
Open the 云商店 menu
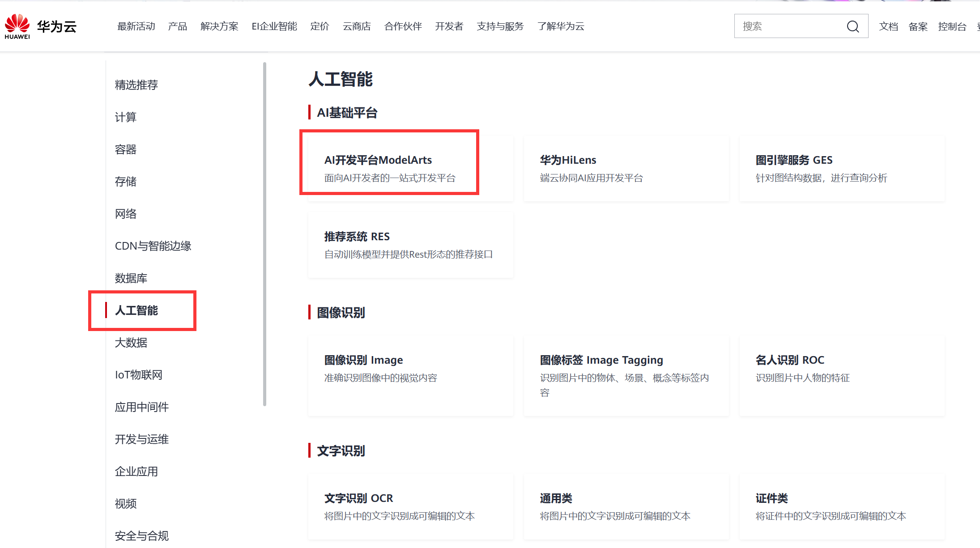pyautogui.click(x=357, y=26)
